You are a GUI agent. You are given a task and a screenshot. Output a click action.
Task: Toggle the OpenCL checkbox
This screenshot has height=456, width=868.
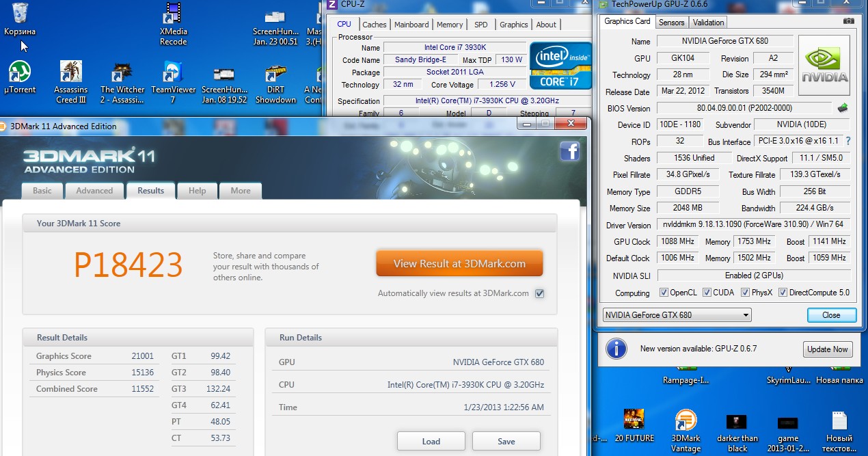pos(664,293)
